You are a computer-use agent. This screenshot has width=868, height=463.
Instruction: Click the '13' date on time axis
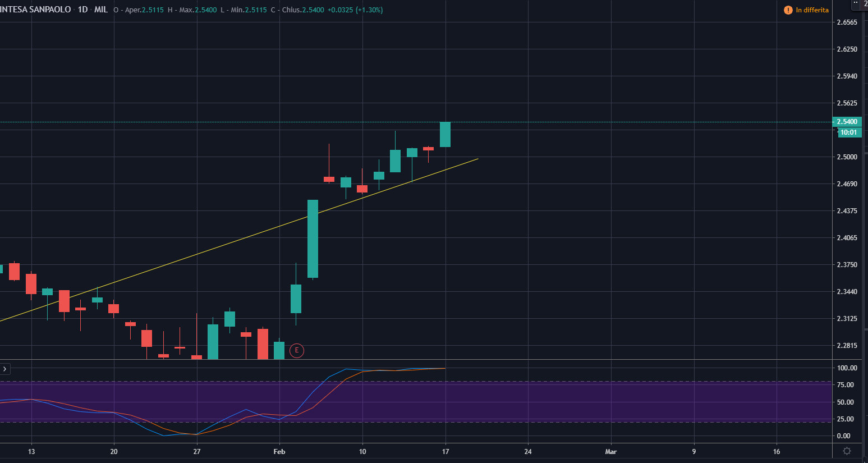31,452
